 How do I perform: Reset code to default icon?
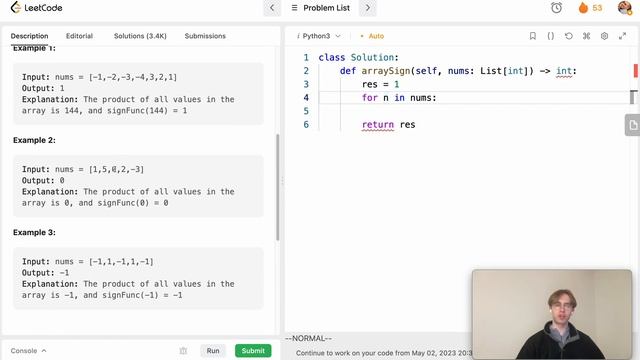(569, 36)
